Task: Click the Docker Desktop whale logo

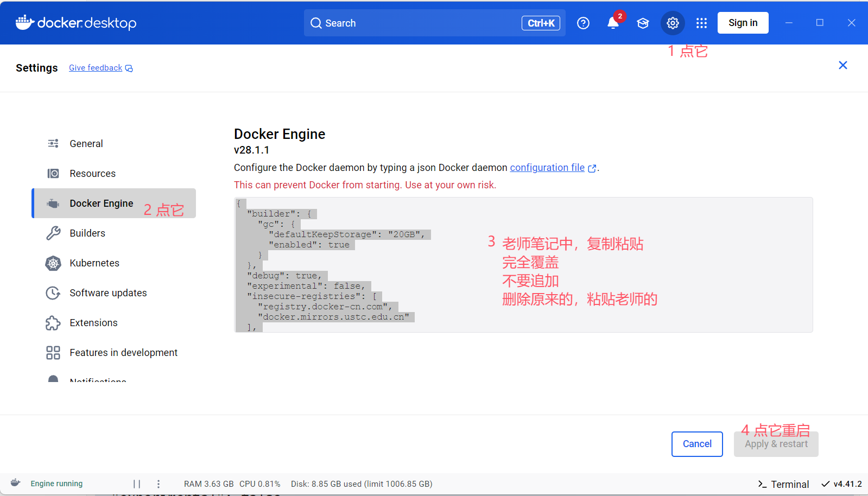Action: coord(25,22)
